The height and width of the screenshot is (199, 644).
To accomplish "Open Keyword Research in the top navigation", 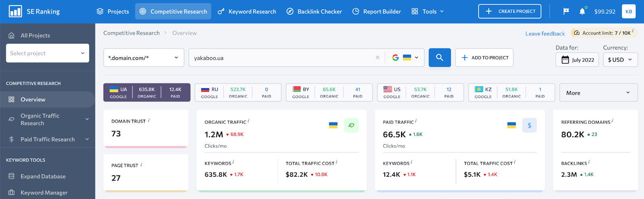I will pos(247,11).
